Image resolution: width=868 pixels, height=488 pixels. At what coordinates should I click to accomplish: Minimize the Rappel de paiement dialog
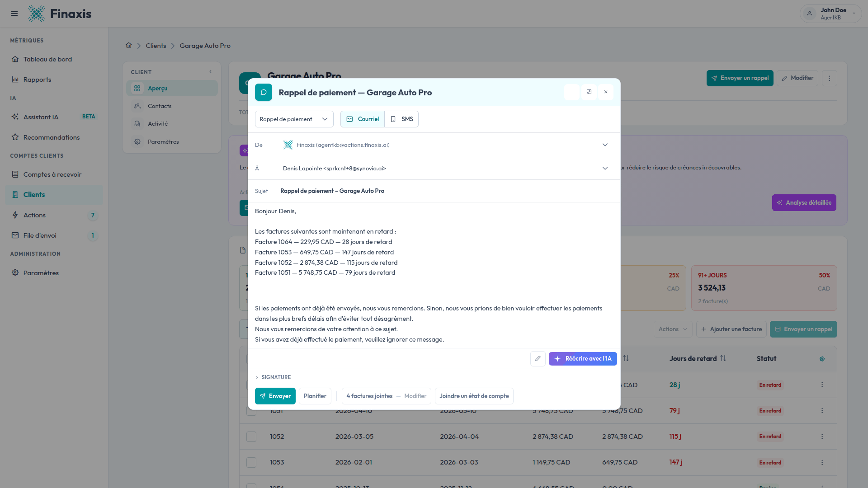pyautogui.click(x=571, y=92)
